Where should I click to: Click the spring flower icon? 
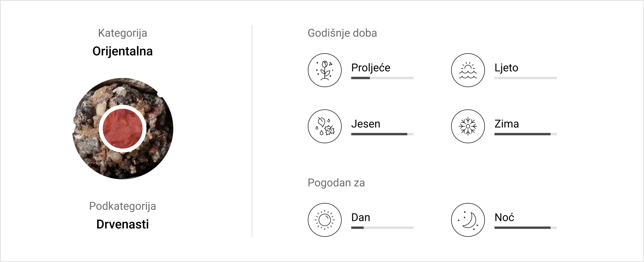pos(324,70)
